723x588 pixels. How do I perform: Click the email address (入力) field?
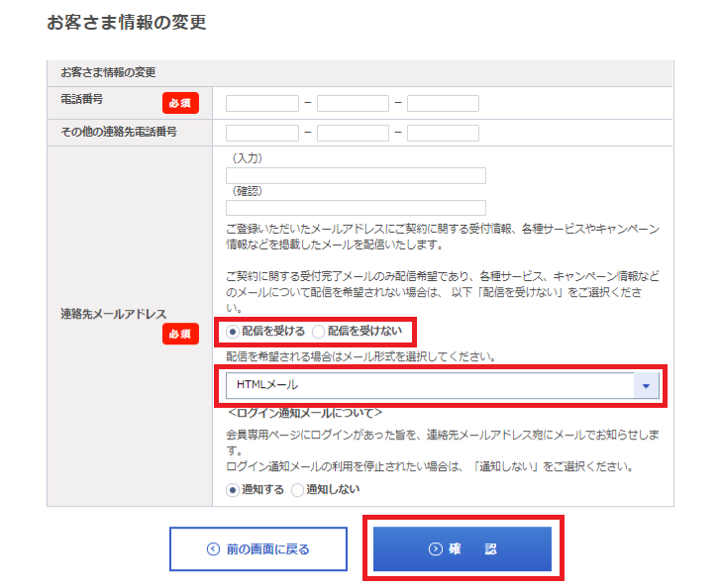tap(356, 175)
